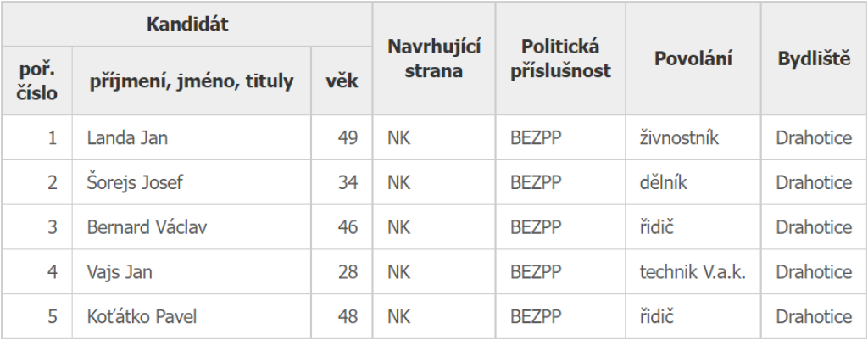Select candidate Koťátko Pavel
The height and width of the screenshot is (340, 868).
(142, 317)
